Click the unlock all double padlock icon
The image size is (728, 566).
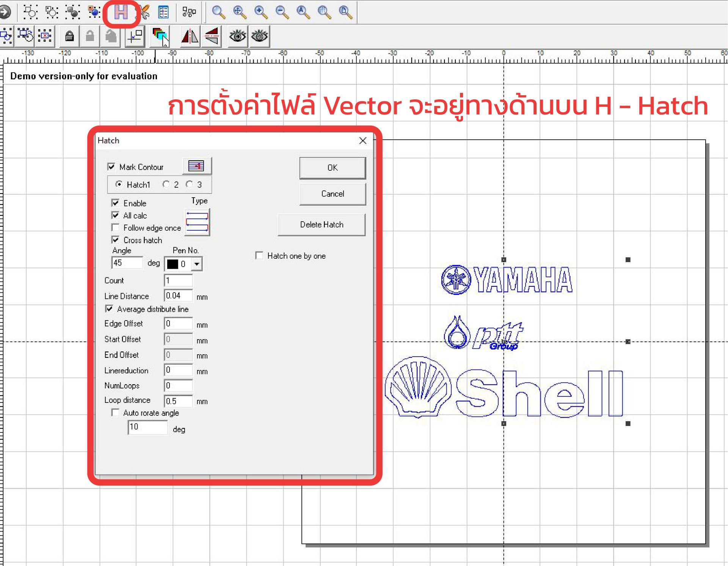(x=111, y=36)
